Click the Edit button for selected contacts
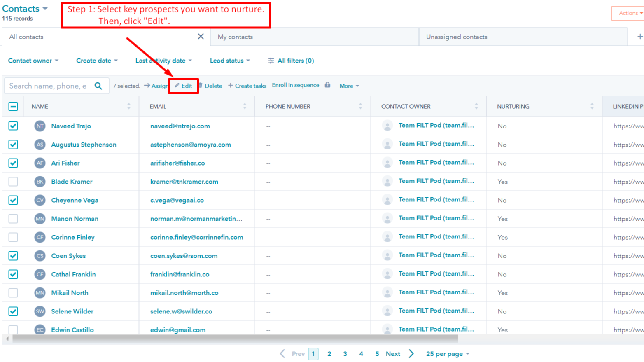The width and height of the screenshot is (644, 362). [183, 86]
